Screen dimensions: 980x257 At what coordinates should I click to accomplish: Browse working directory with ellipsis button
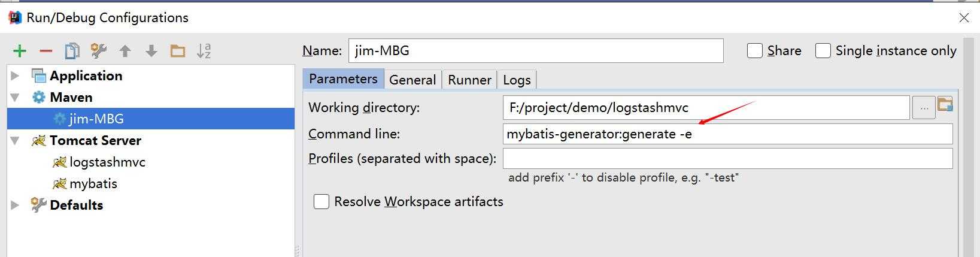pos(924,108)
